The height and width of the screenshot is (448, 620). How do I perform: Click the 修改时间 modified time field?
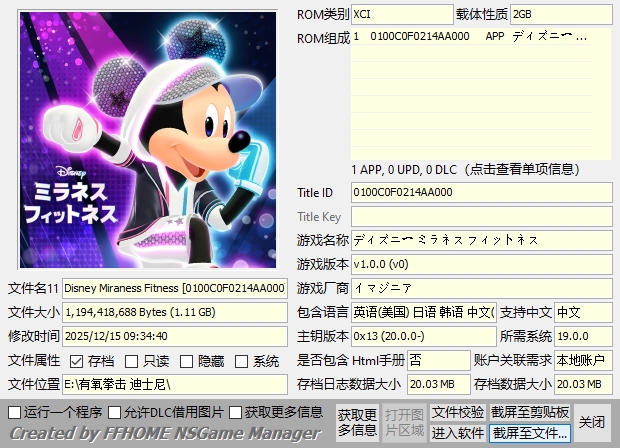click(175, 336)
